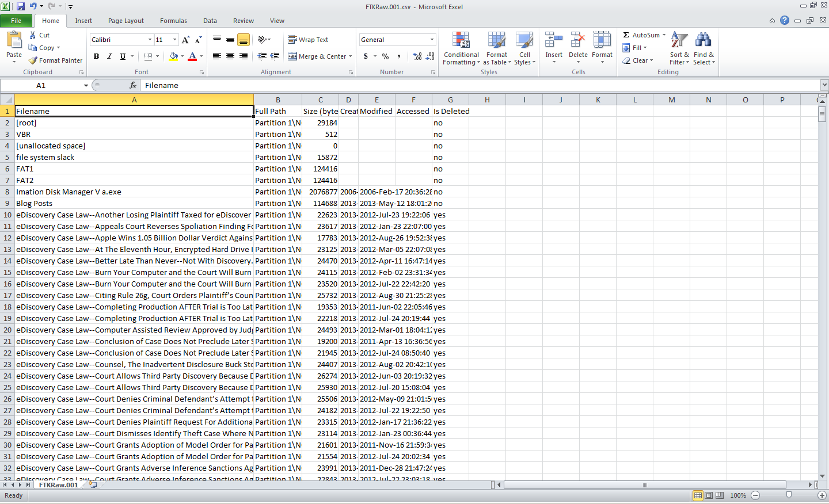Switch to Page Layout view in the status bar
The image size is (829, 504).
tap(709, 495)
